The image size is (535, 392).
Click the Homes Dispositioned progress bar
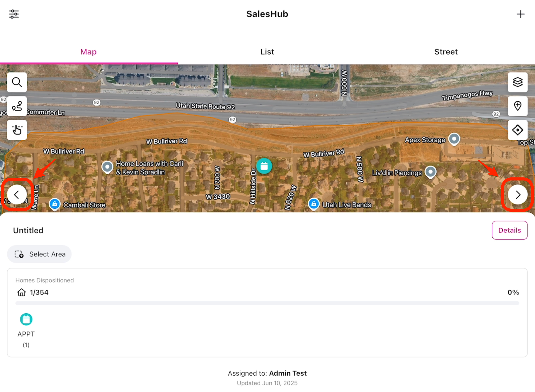point(267,303)
